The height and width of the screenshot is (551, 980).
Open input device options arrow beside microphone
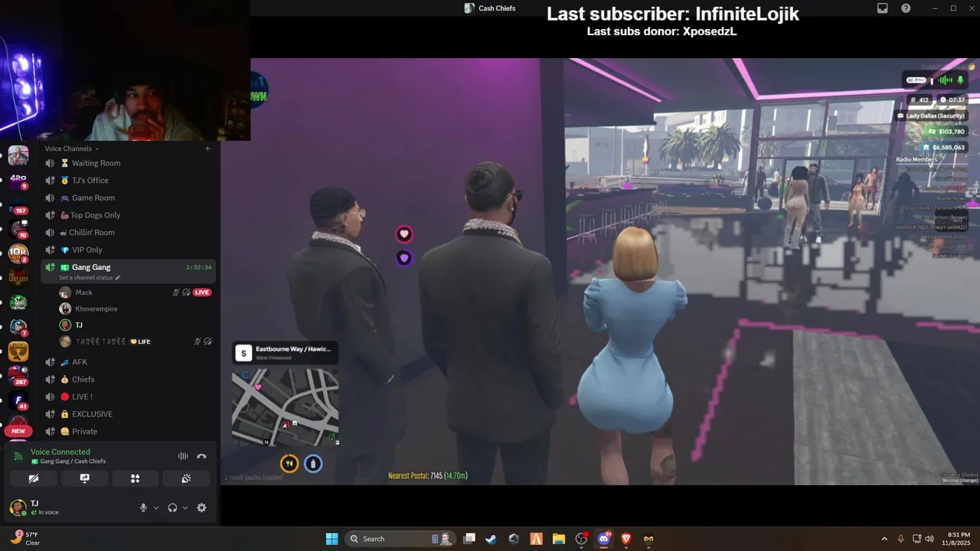[156, 507]
